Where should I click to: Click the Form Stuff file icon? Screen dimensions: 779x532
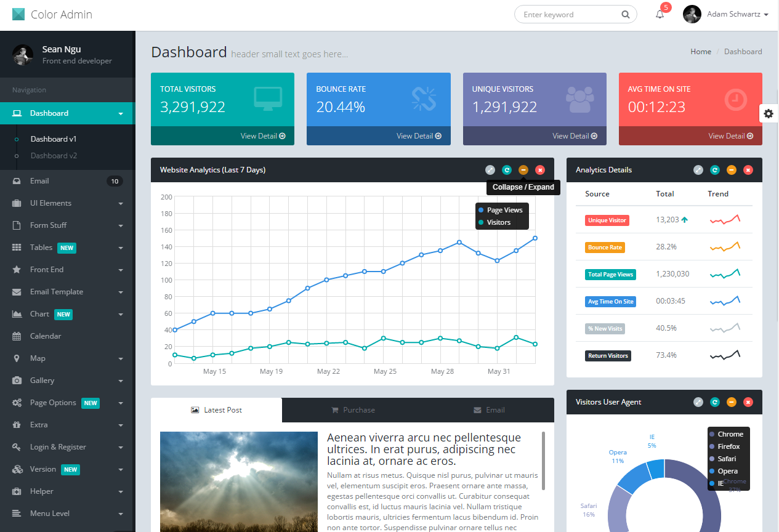[17, 225]
